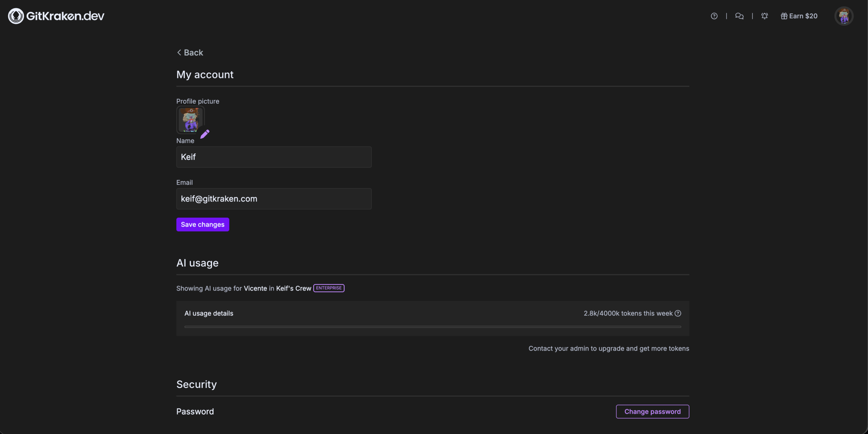Click the AI usage details header
This screenshot has width=868, height=434.
pos(209,313)
